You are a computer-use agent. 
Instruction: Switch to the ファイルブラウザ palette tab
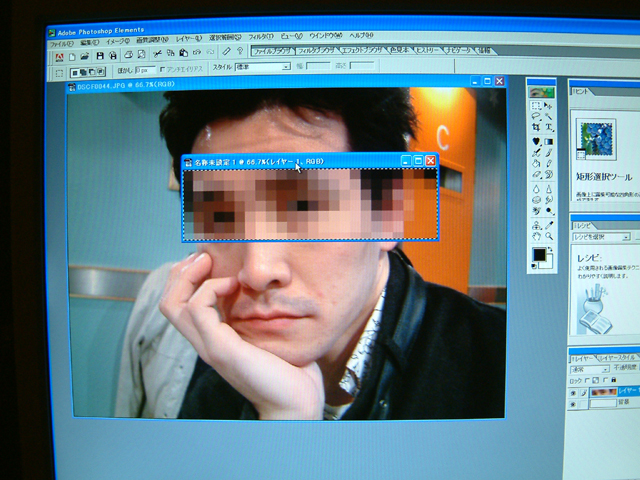click(273, 51)
